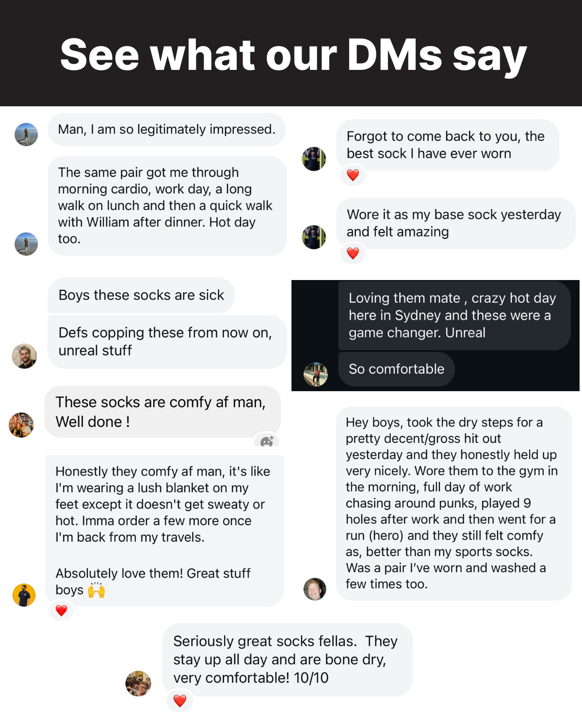Open profile photo beside "So comfortable" message
Viewport: 582px width, 728px height.
tap(316, 374)
